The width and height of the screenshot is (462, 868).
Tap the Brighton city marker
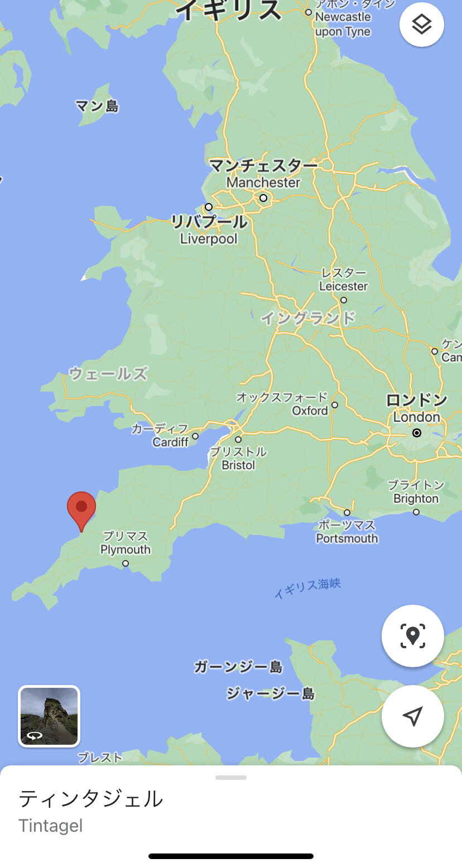[416, 512]
